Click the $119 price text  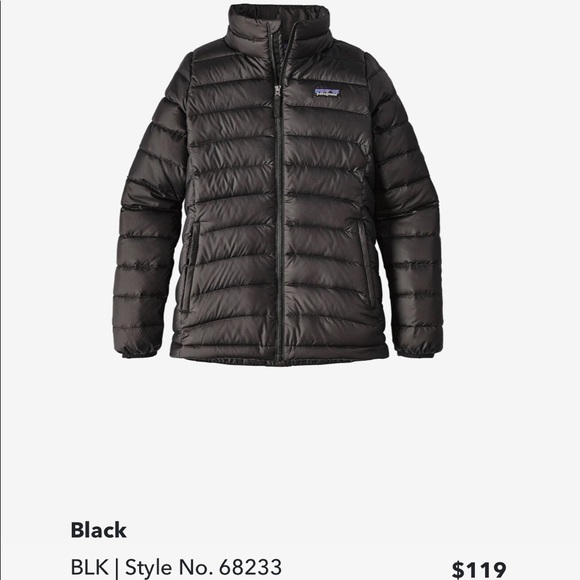point(479,570)
